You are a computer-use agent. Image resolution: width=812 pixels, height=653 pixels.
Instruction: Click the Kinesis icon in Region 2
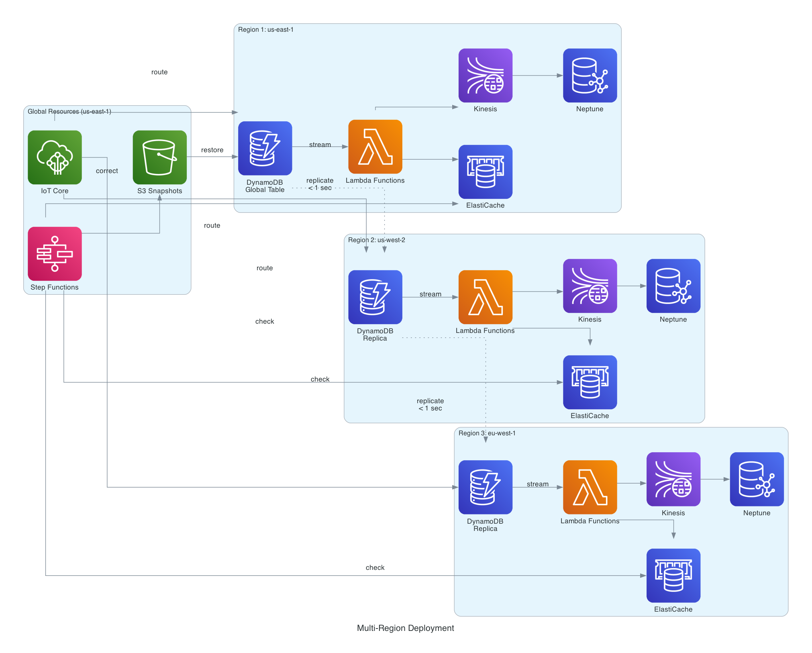pos(590,286)
